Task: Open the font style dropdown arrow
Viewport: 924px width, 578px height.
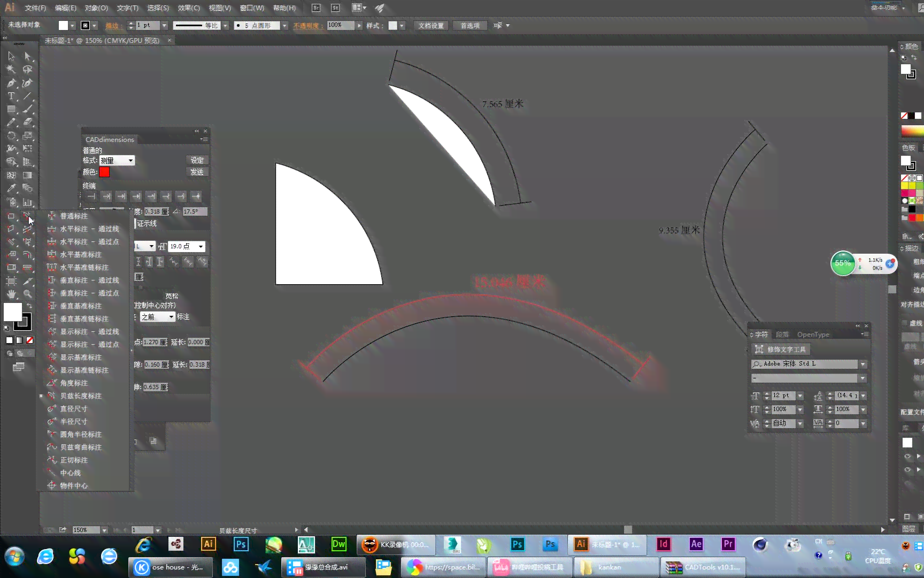Action: 863,378
